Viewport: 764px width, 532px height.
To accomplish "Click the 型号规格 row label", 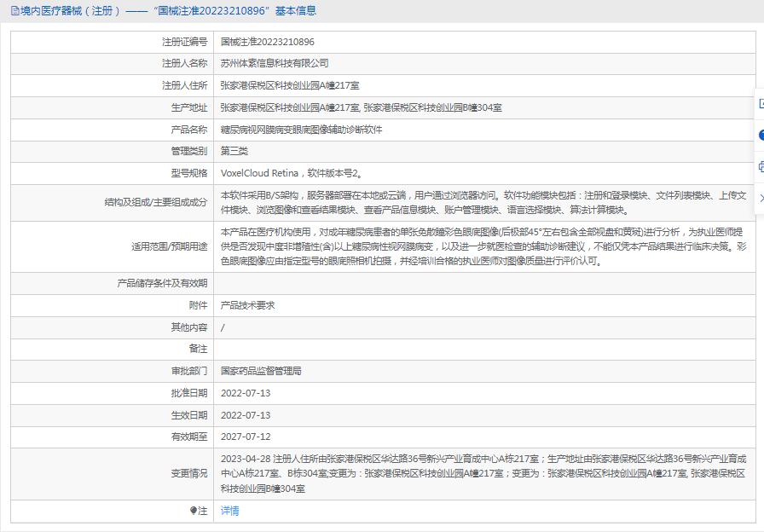I will point(189,173).
